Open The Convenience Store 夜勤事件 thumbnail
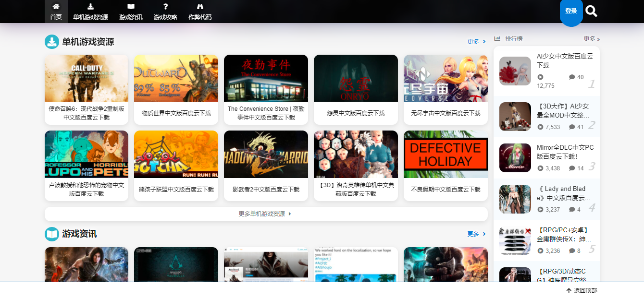This screenshot has width=644, height=298. (266, 78)
